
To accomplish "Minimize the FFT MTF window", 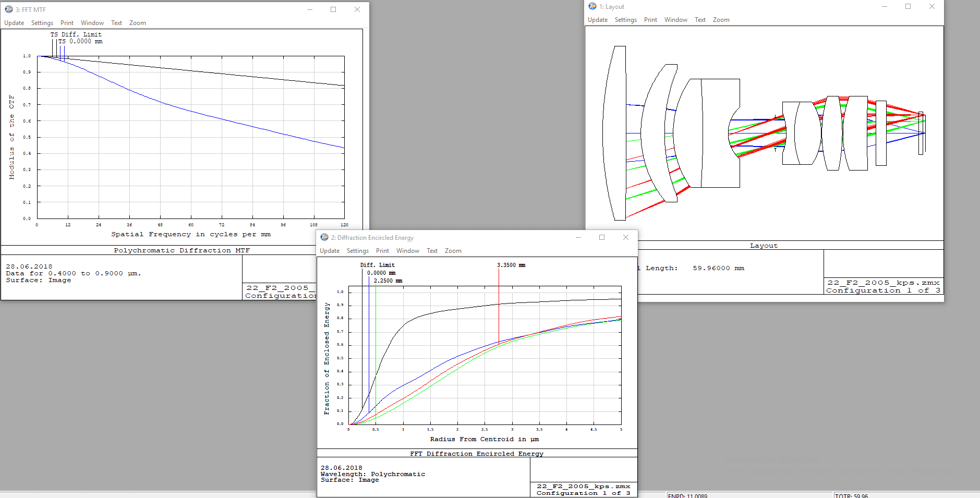I will coord(310,9).
